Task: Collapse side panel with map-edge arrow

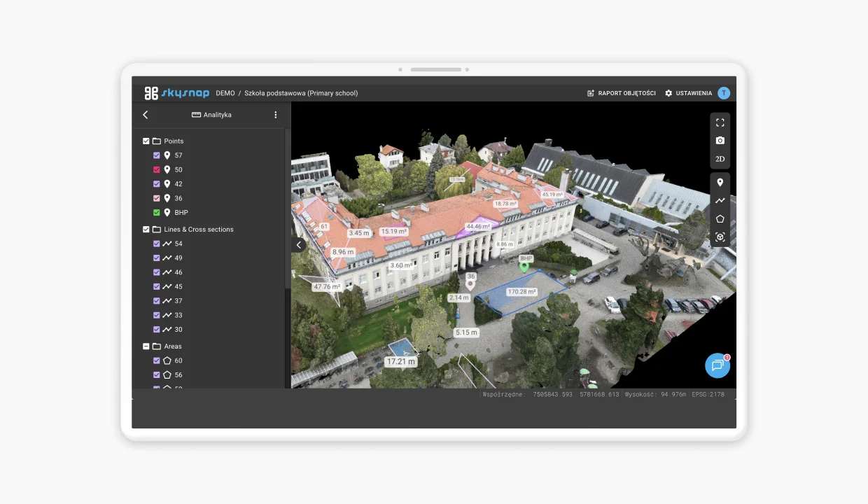Action: click(299, 245)
